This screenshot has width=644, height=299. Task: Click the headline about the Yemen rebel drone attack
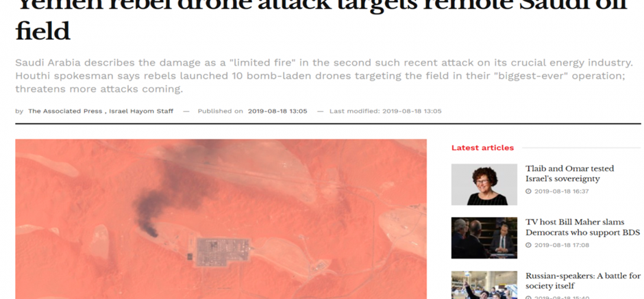click(x=321, y=20)
